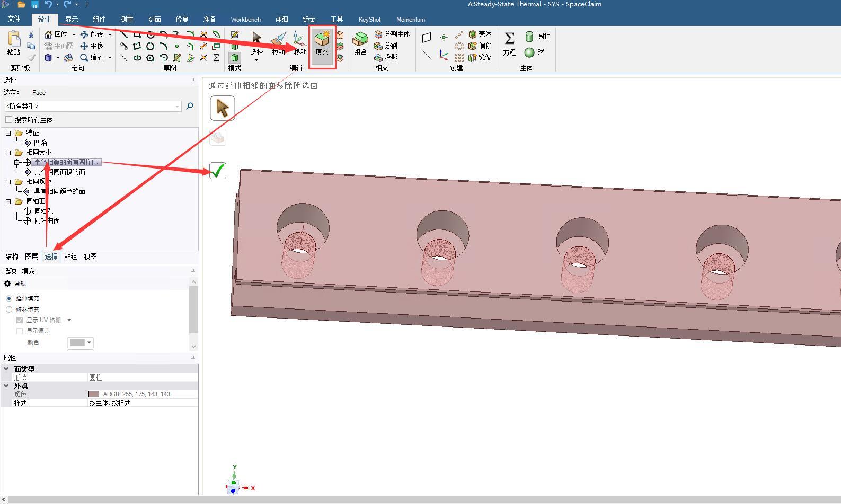Viewport: 841px width, 504px height.
Task: Click the Offset (偏移) tool
Action: [480, 46]
